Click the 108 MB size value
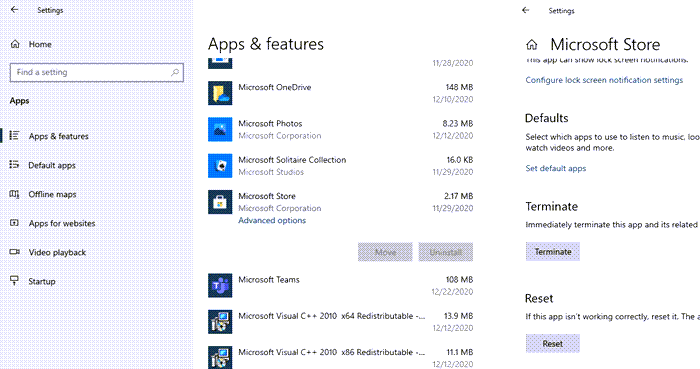 [459, 279]
